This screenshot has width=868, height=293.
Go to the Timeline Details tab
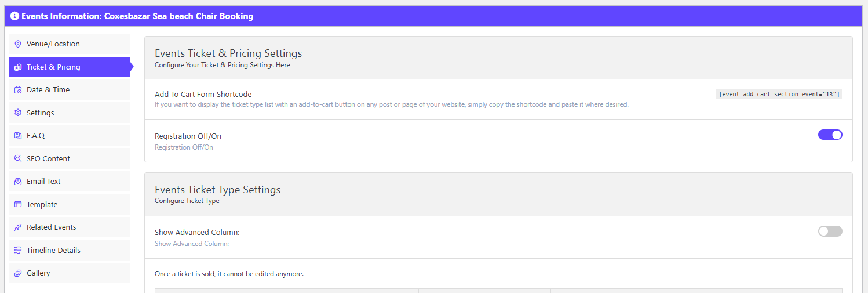tap(53, 250)
